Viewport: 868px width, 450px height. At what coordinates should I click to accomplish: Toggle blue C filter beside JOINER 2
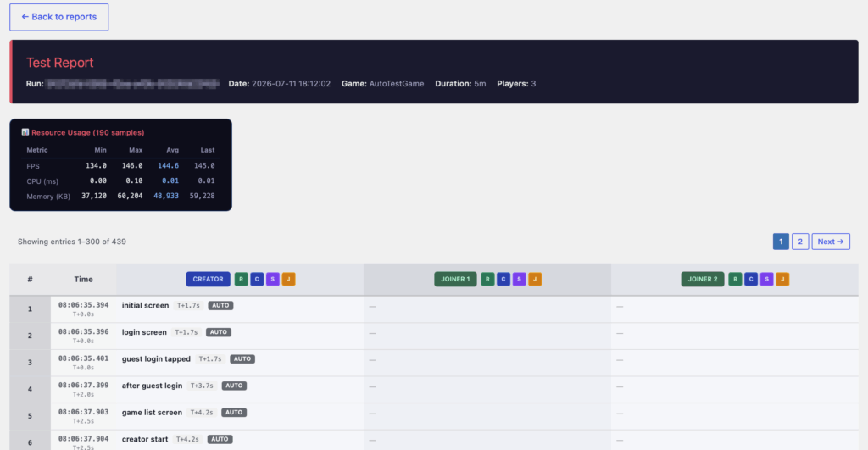[751, 279]
